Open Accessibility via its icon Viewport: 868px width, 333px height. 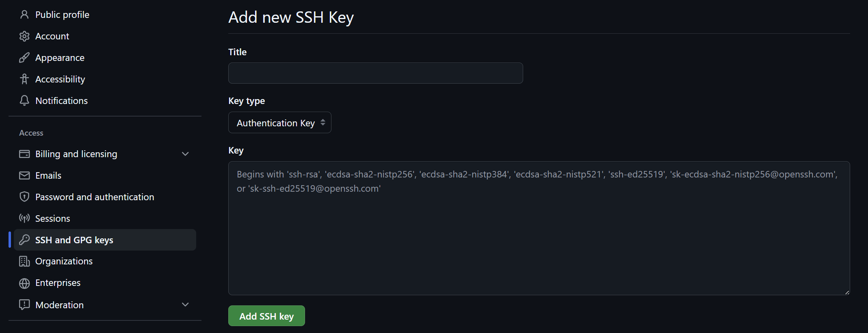point(24,79)
